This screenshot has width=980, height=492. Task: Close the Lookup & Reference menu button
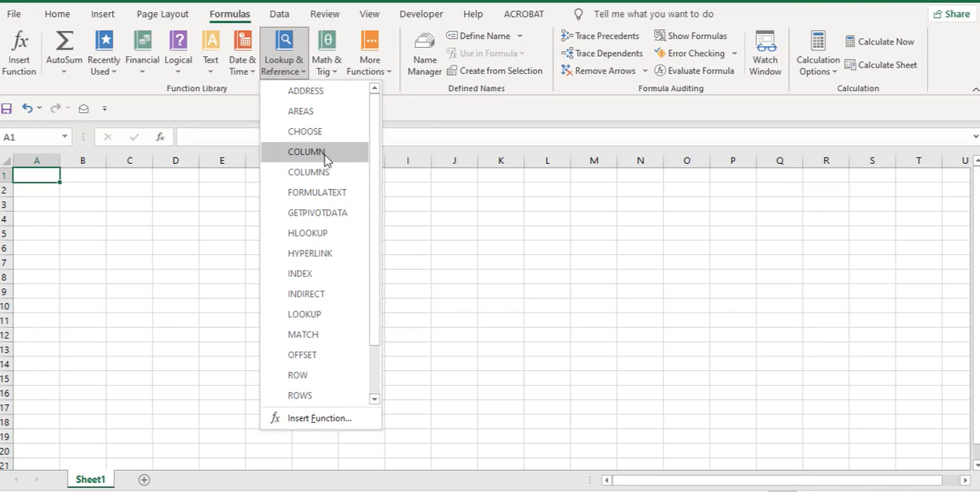click(x=284, y=54)
